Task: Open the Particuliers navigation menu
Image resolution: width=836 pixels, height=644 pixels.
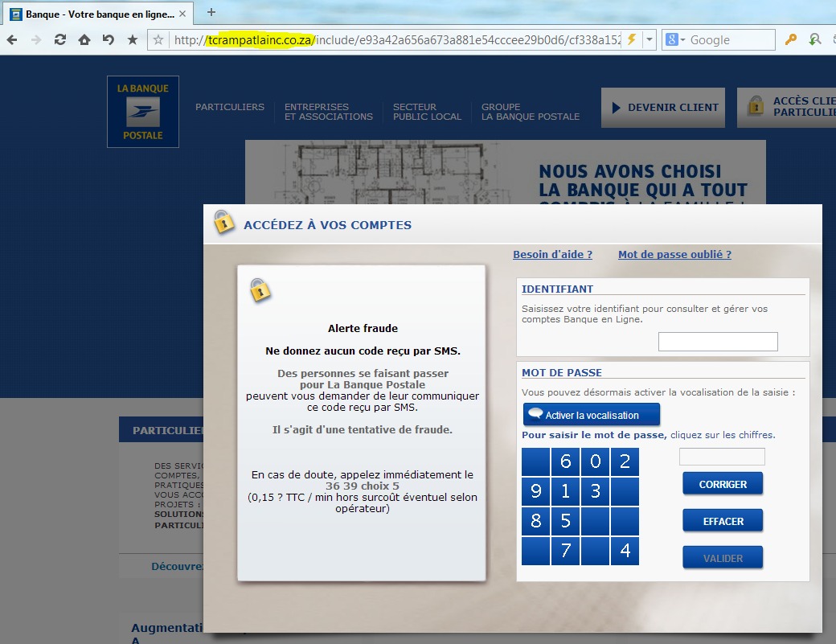Action: point(230,107)
